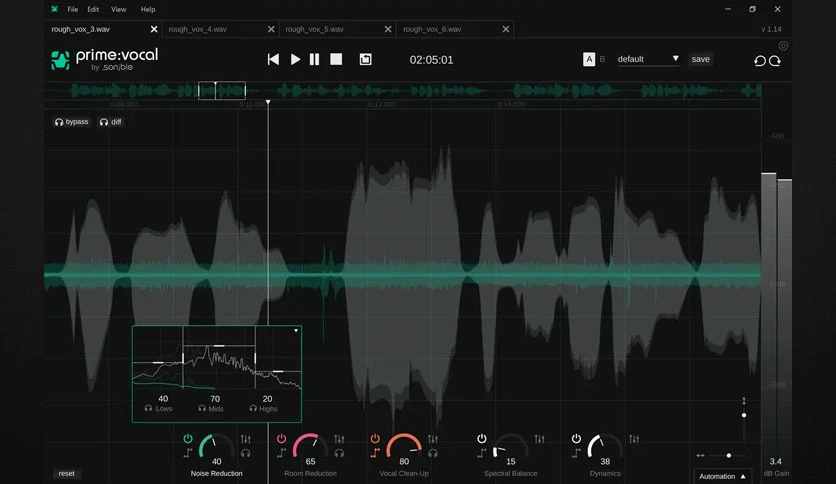Screen dimensions: 836x484
Task: Solo-listen Noise Reduction headphones icon
Action: pos(246,454)
